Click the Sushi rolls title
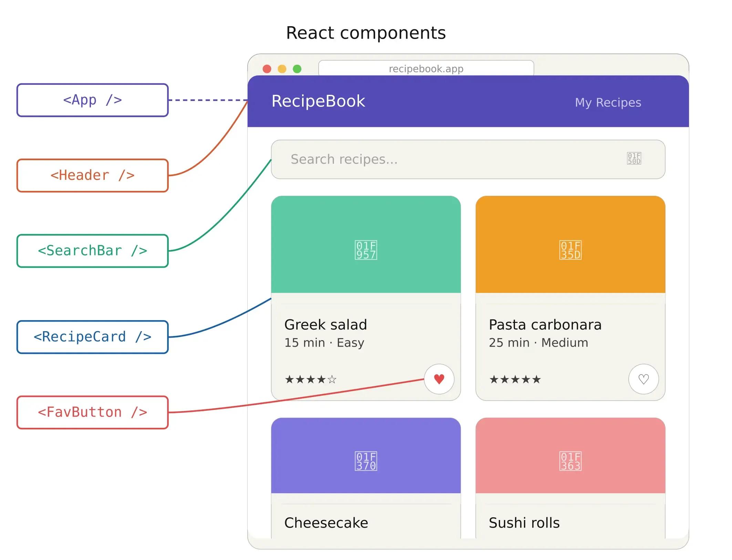The width and height of the screenshot is (732, 560). (x=524, y=523)
